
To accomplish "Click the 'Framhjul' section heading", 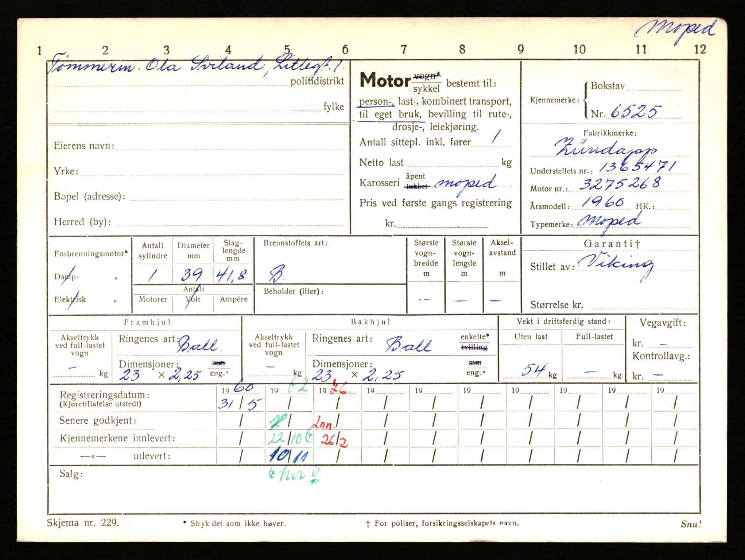I will click(147, 322).
